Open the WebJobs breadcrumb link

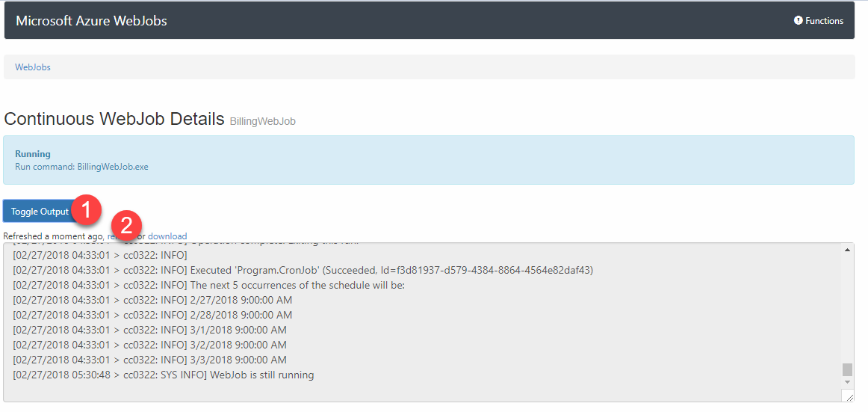click(33, 67)
